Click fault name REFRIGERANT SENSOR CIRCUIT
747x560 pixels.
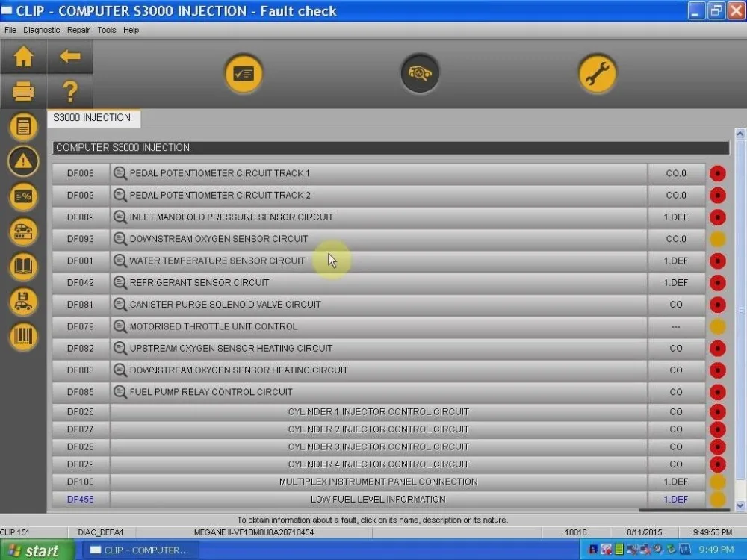(x=199, y=283)
